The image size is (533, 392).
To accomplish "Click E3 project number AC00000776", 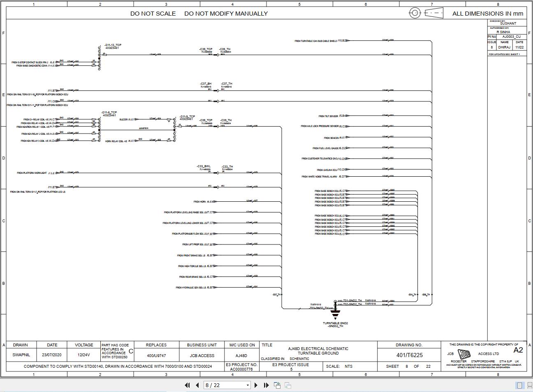I will pyautogui.click(x=241, y=369).
